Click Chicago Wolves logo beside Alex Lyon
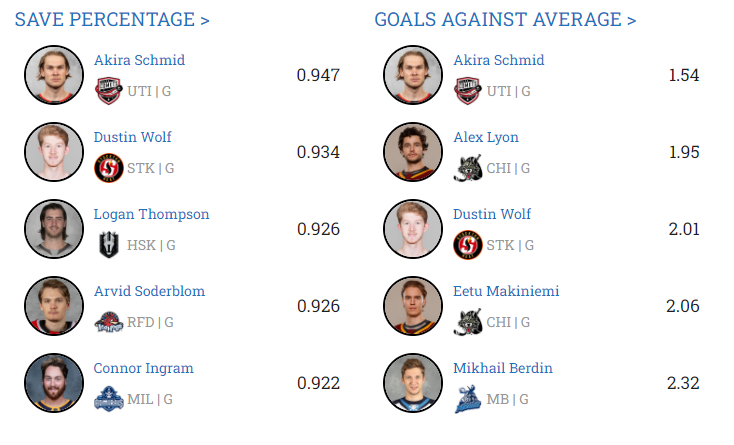Image resolution: width=734 pixels, height=445 pixels. (x=468, y=168)
